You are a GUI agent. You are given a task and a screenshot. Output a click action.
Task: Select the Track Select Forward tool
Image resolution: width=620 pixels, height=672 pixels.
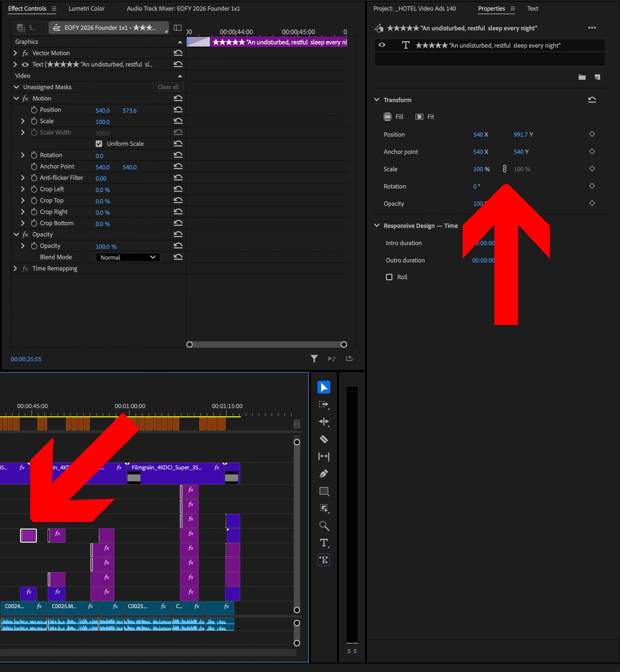click(324, 405)
